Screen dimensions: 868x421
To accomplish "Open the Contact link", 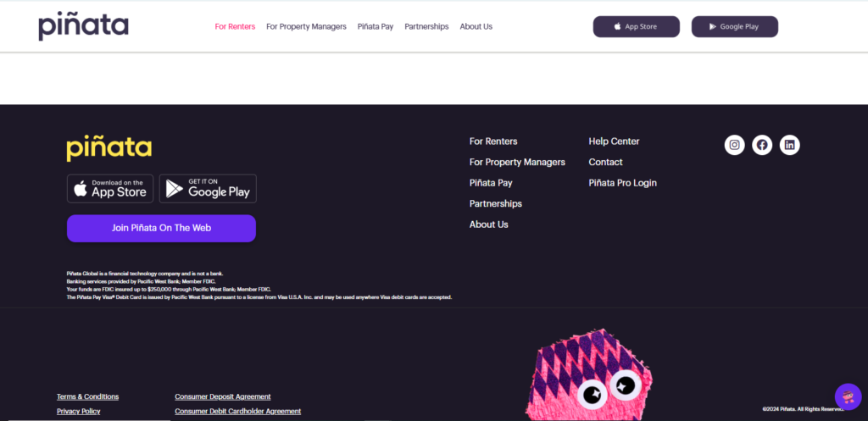I will click(x=605, y=162).
